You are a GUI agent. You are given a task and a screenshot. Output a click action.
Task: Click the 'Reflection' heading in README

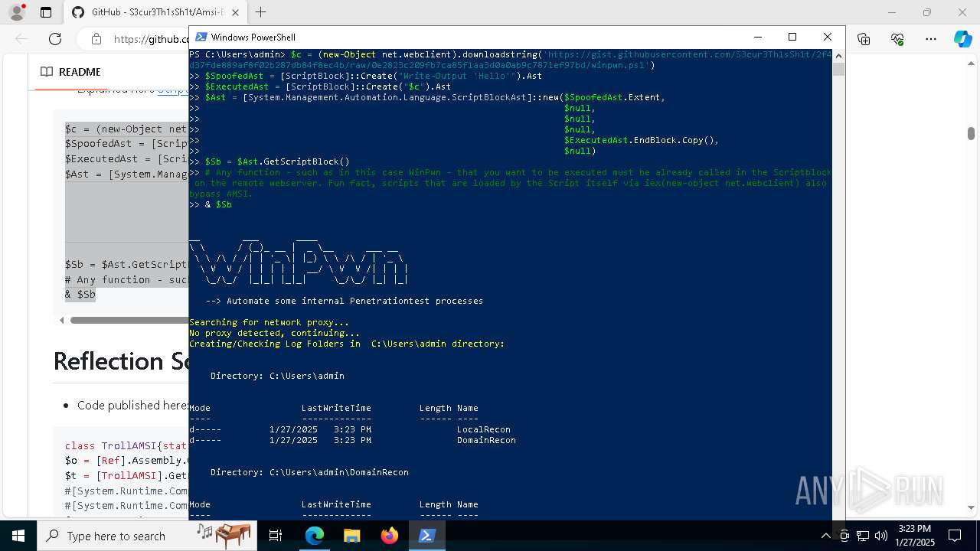[x=119, y=361]
